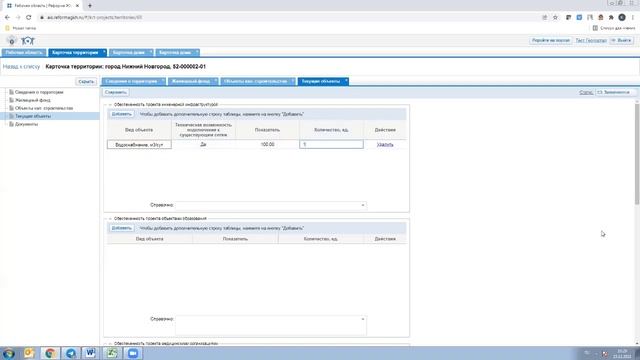This screenshot has height=360, width=640.
Task: Open Excel from the taskbar
Action: click(111, 353)
